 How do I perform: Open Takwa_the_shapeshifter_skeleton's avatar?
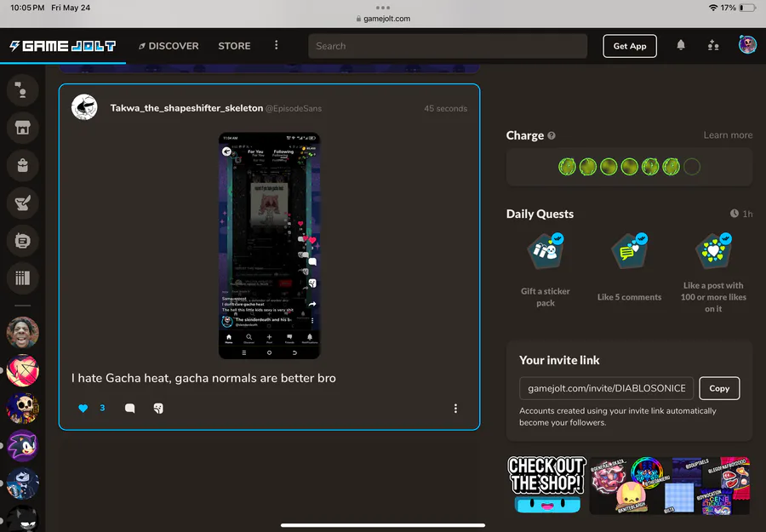point(84,107)
